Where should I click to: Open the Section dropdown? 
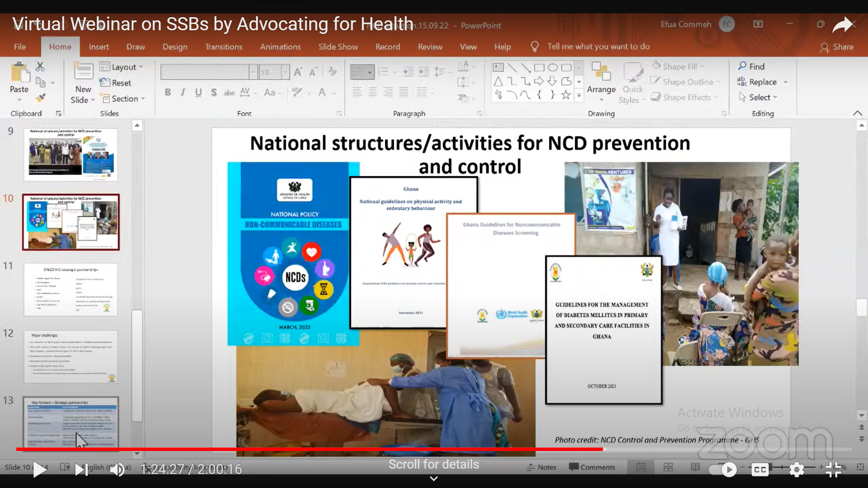(123, 99)
